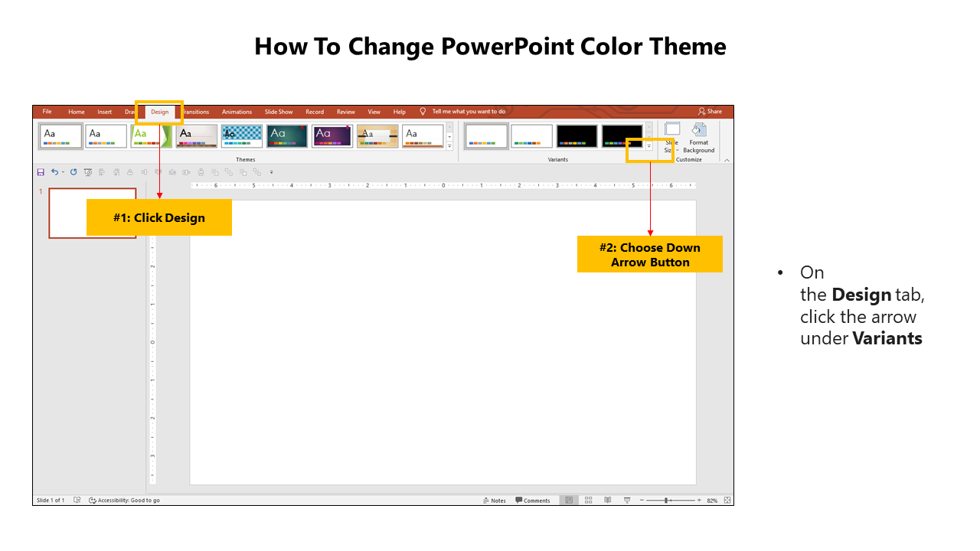Click the Redo/Repeat icon
980x551 pixels.
pos(73,172)
